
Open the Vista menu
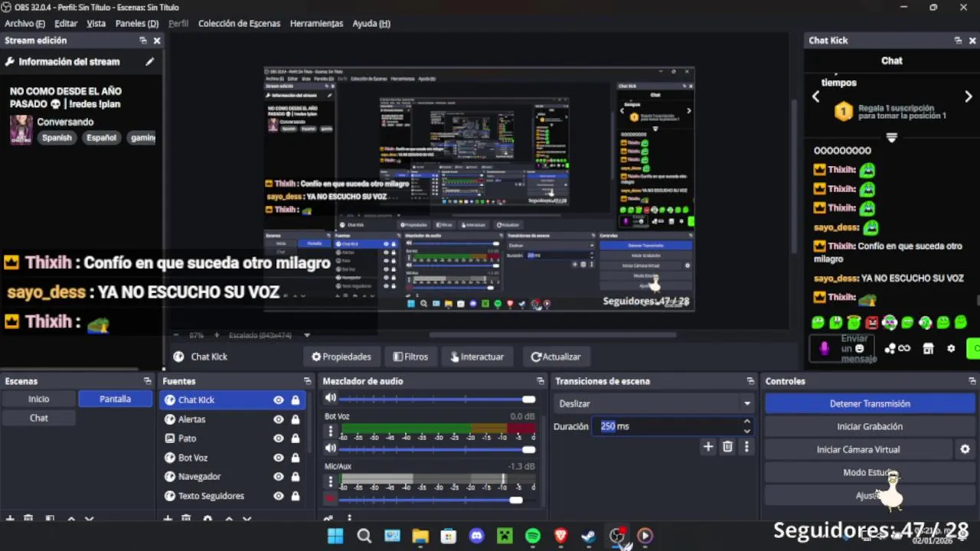96,24
